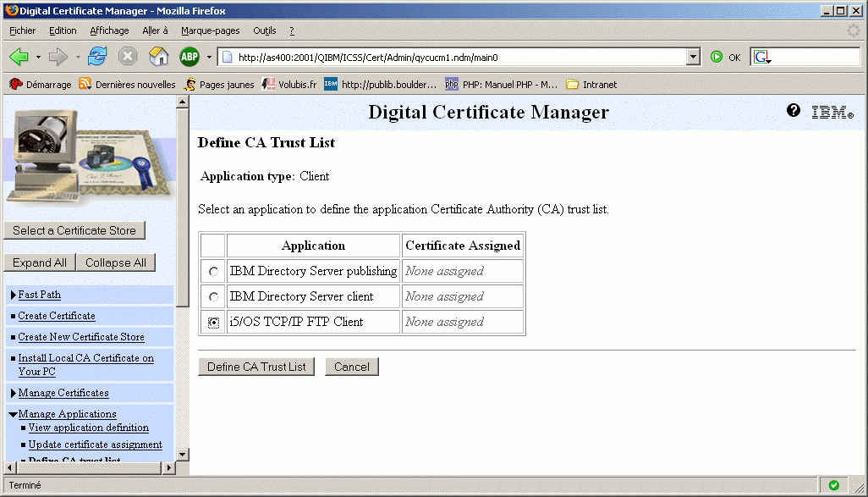
Task: Open the Marque-pages menu
Action: click(x=211, y=30)
